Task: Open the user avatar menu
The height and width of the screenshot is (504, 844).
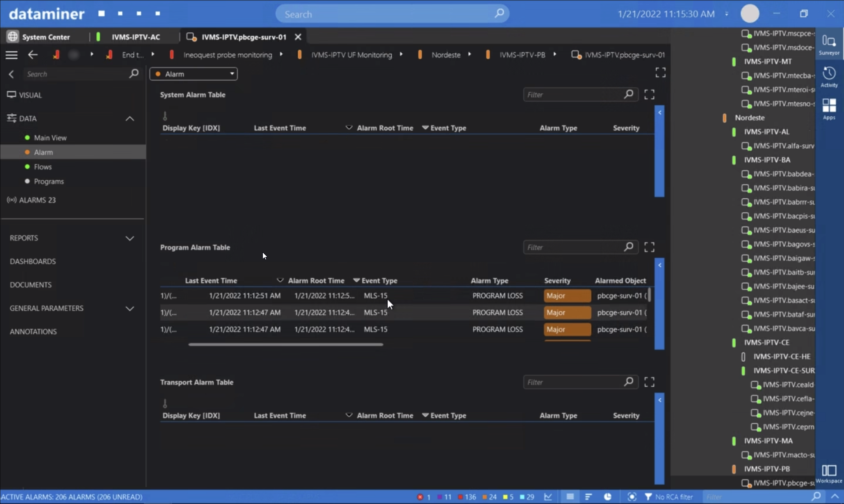Action: [750, 14]
